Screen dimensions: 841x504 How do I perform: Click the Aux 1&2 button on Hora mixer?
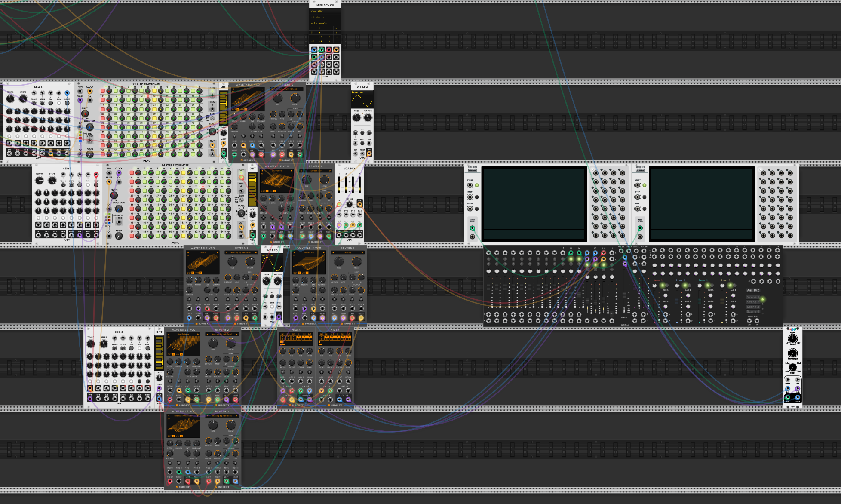pyautogui.click(x=753, y=290)
